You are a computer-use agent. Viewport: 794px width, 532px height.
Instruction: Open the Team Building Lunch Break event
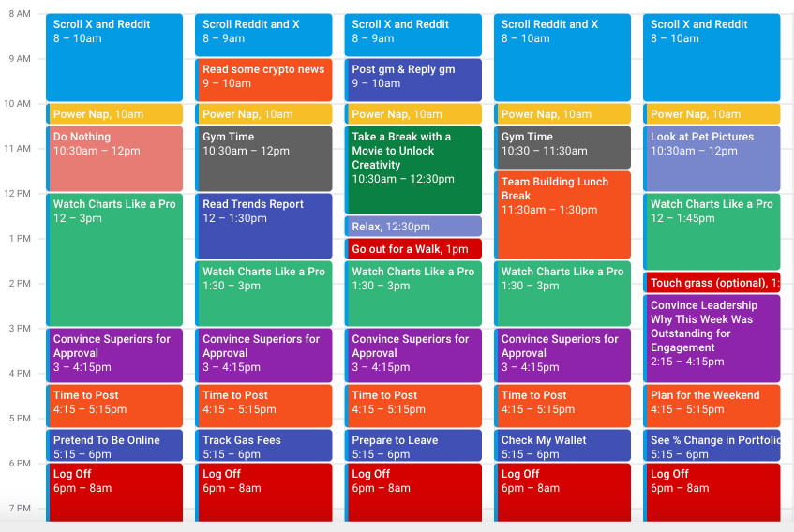click(x=562, y=214)
